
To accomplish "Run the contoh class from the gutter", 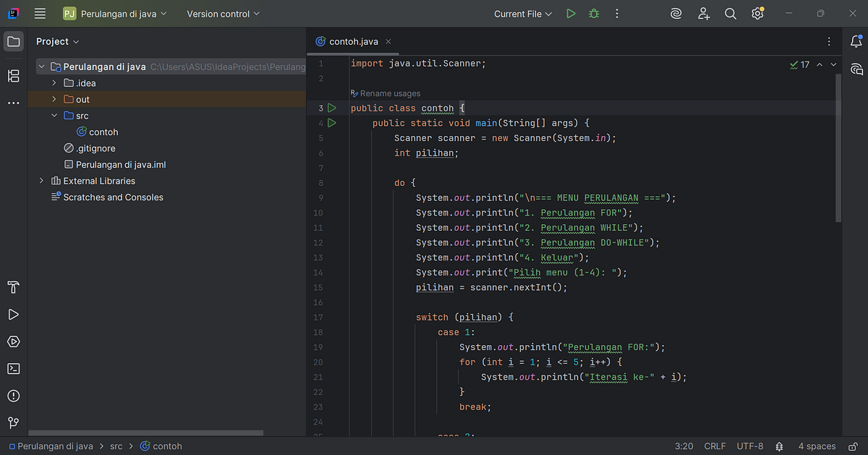I will pyautogui.click(x=332, y=108).
